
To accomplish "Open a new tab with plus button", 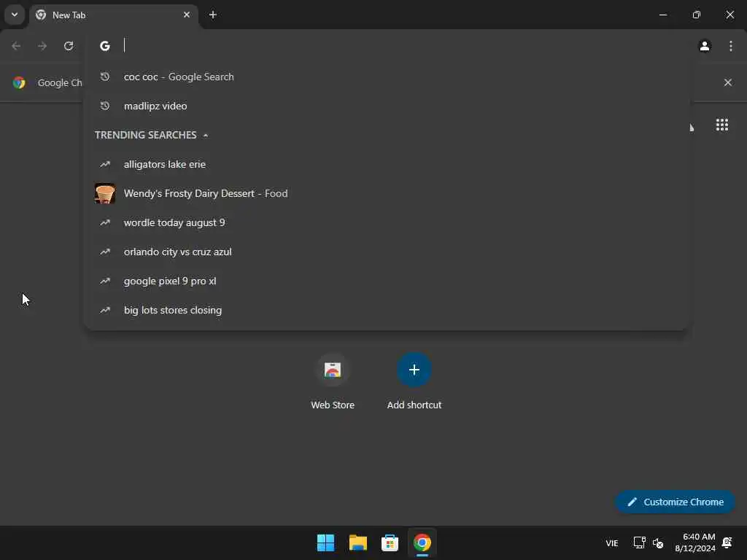I will (x=213, y=15).
